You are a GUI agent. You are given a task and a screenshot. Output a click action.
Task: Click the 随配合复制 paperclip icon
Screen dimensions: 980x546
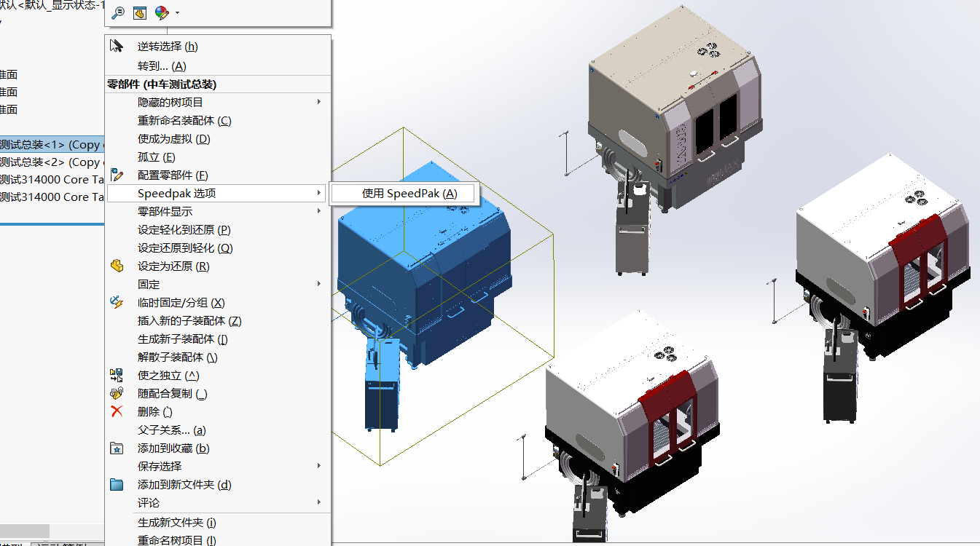(x=117, y=394)
